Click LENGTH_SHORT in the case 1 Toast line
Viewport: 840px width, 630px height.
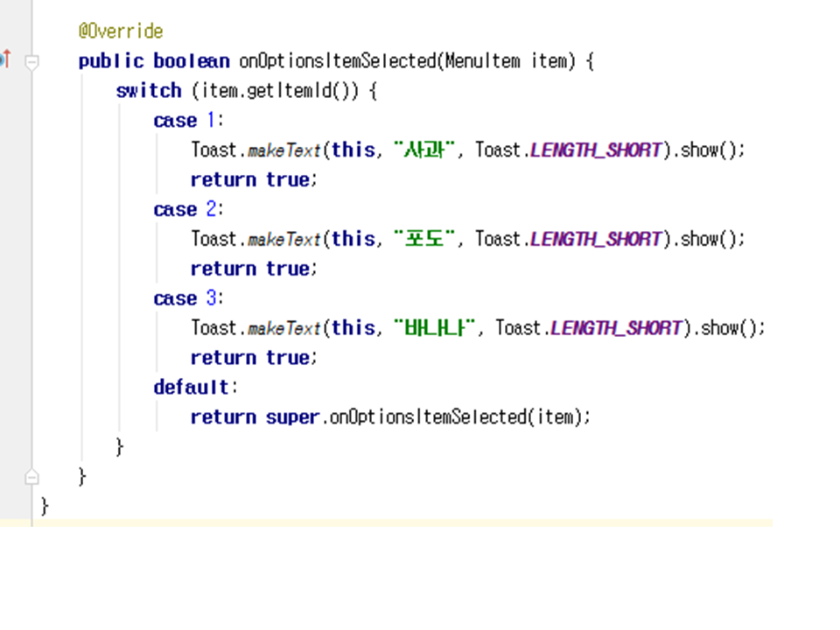pos(596,150)
